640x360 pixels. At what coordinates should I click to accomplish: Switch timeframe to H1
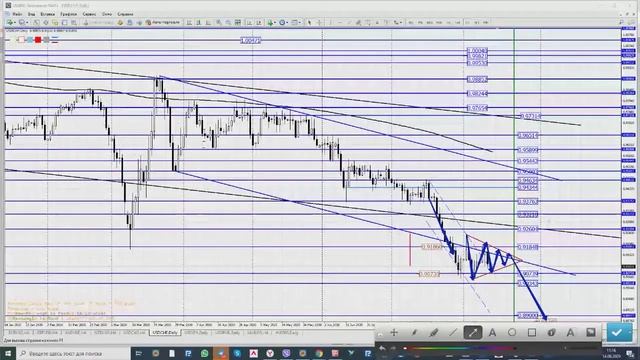click(x=449, y=22)
